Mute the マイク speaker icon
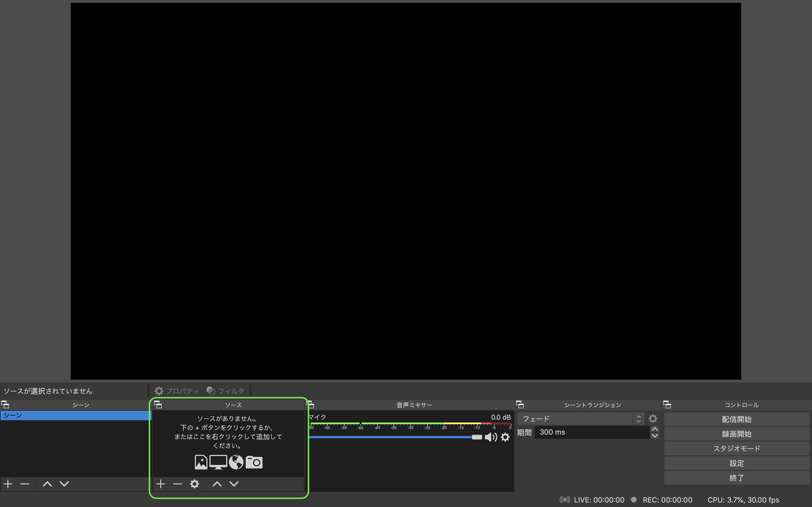 pos(491,437)
